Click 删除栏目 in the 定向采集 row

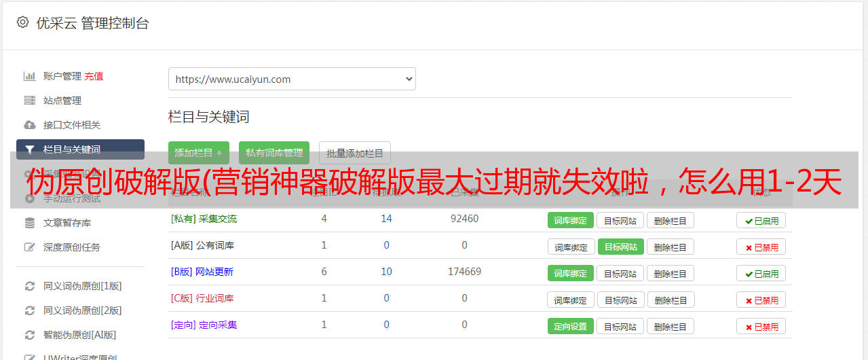[x=670, y=326]
